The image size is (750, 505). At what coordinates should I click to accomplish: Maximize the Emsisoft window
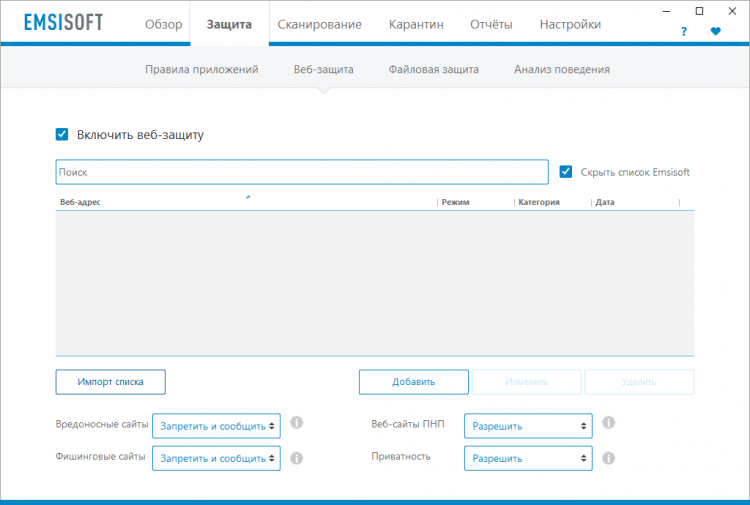click(699, 11)
